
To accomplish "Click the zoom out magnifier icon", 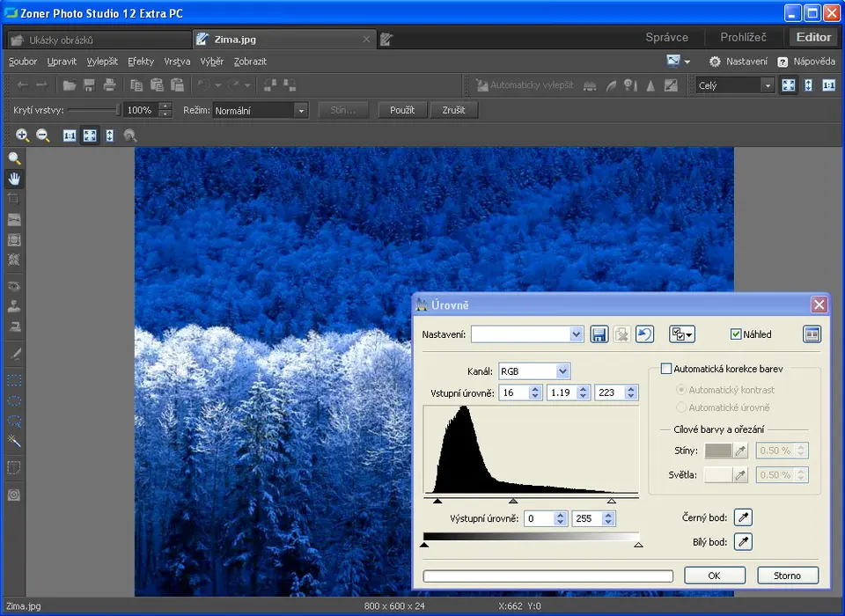I will (43, 136).
